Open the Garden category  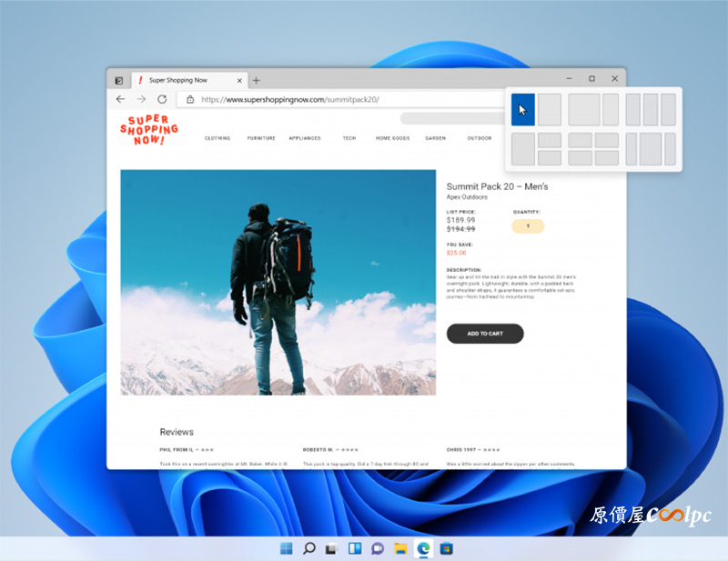tap(436, 138)
